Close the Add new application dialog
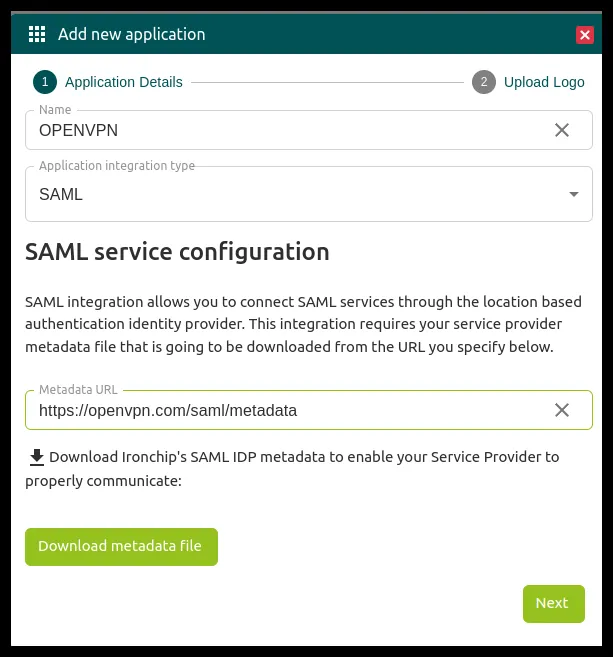 tap(585, 35)
